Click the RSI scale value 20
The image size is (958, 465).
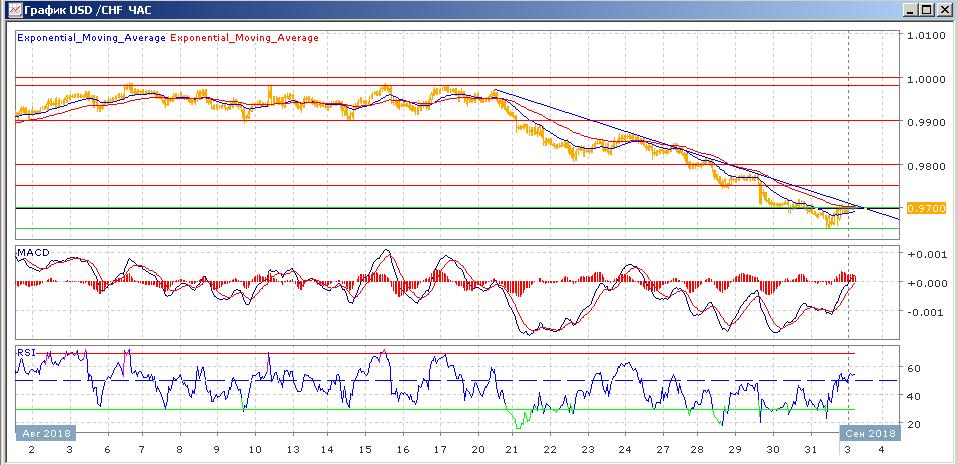pos(915,423)
